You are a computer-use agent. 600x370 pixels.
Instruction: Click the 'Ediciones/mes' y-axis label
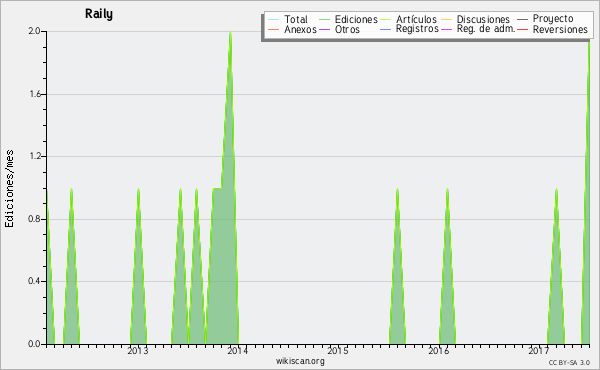(9, 189)
